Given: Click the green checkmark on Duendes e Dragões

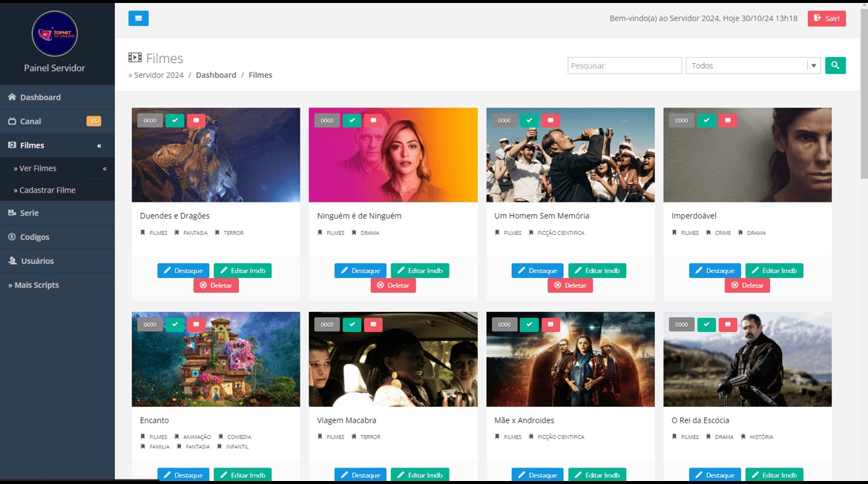Looking at the screenshot, I should click(175, 120).
